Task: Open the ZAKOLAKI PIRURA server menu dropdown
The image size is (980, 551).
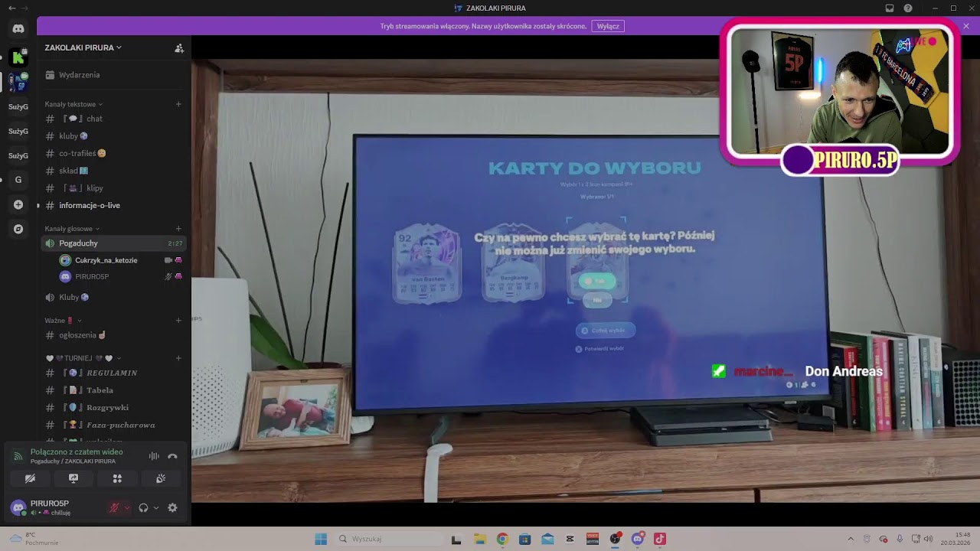Action: (x=83, y=47)
